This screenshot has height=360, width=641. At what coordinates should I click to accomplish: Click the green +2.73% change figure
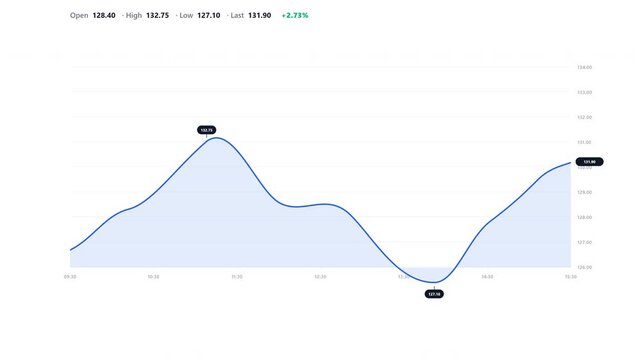pos(295,16)
